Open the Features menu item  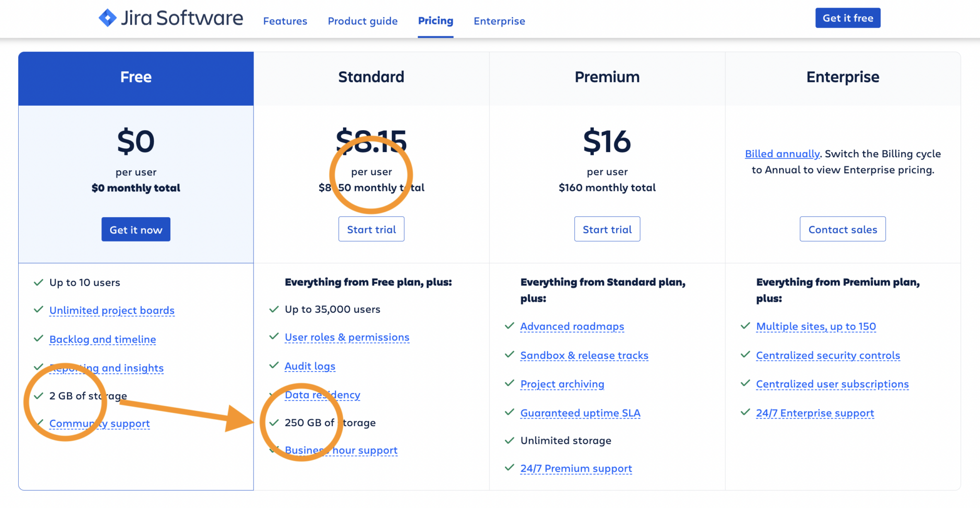[285, 21]
